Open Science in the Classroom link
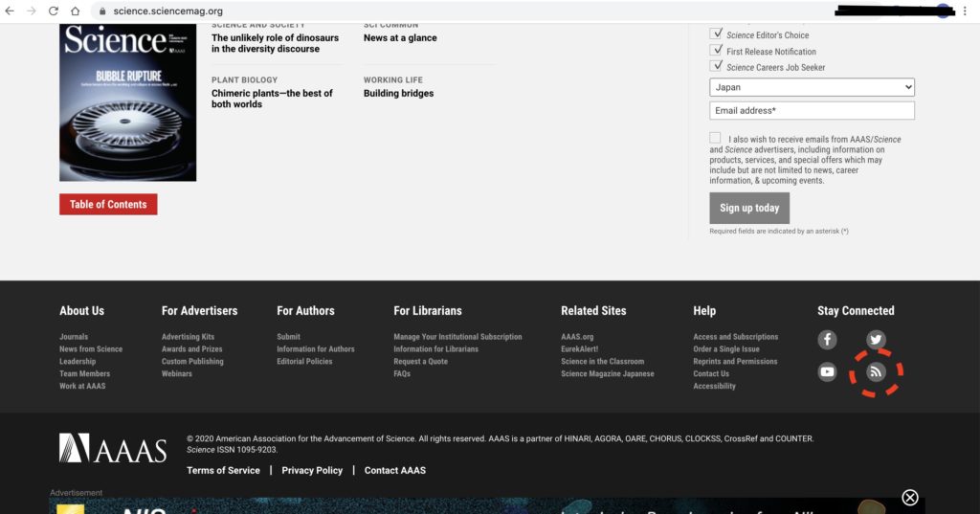Viewport: 980px width, 514px height. [603, 362]
